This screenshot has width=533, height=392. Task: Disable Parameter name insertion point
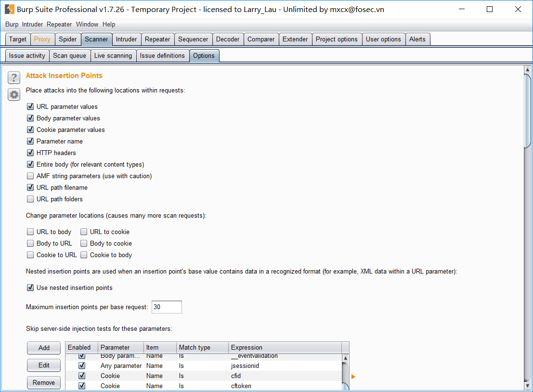coord(30,141)
